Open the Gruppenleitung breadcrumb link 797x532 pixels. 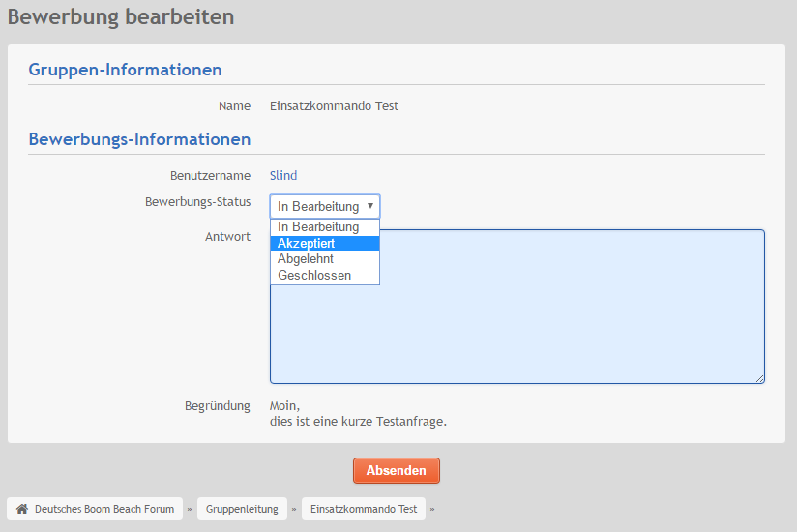242,509
